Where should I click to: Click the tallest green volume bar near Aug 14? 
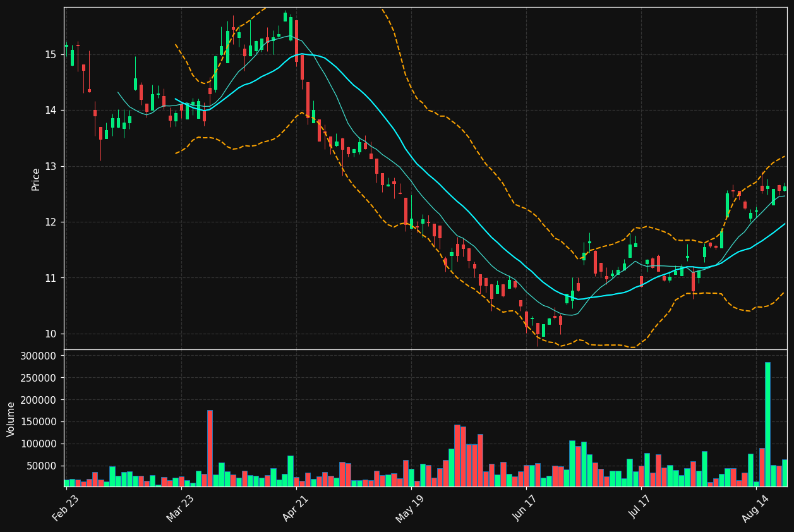click(x=767, y=424)
